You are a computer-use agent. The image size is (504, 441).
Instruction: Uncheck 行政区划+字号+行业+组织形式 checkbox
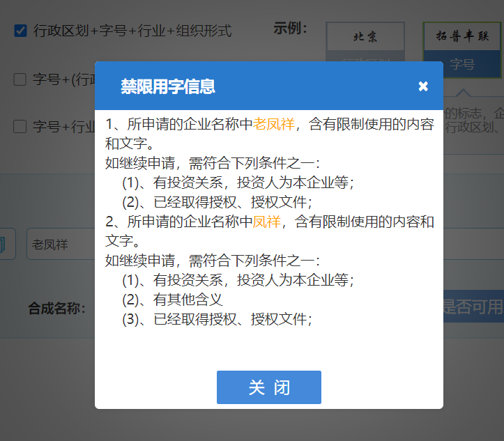click(20, 31)
